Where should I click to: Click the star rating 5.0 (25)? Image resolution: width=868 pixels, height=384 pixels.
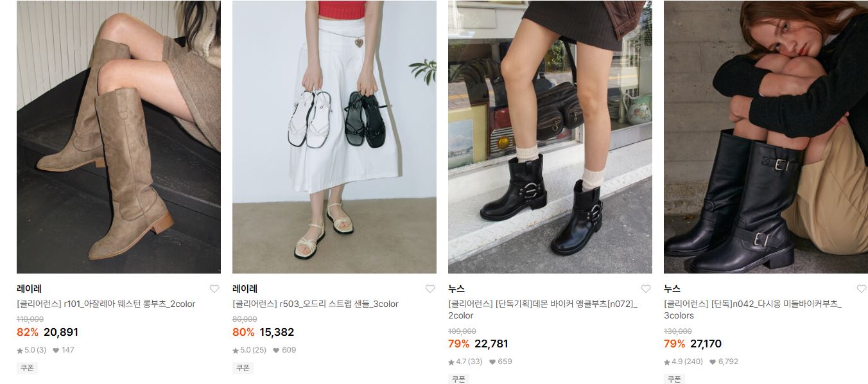tap(249, 350)
